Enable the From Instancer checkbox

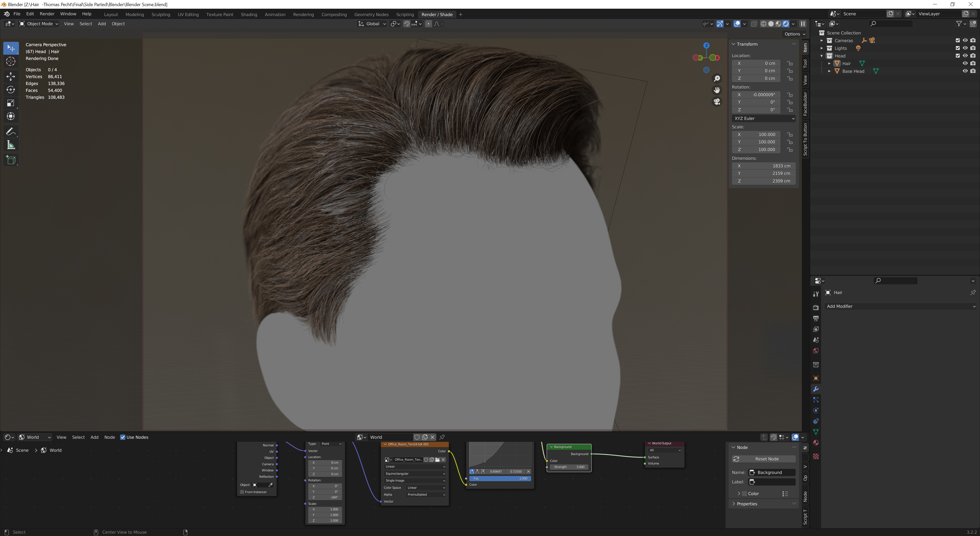(x=242, y=492)
